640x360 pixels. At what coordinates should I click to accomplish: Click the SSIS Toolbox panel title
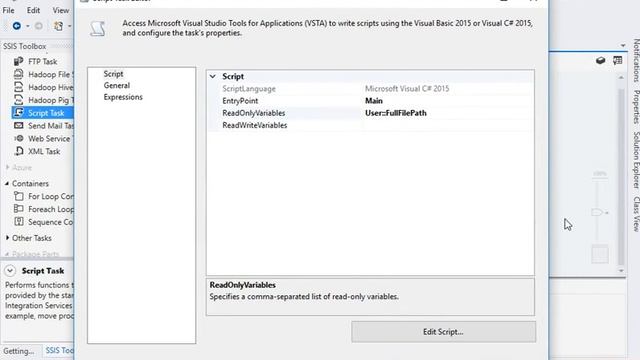click(x=24, y=46)
